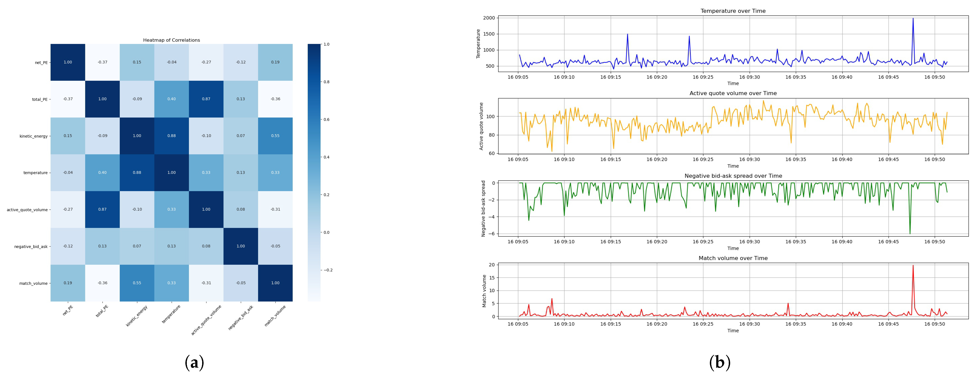
Task: Click the 'Negative bid-ask spread over Time' title
Action: [733, 176]
